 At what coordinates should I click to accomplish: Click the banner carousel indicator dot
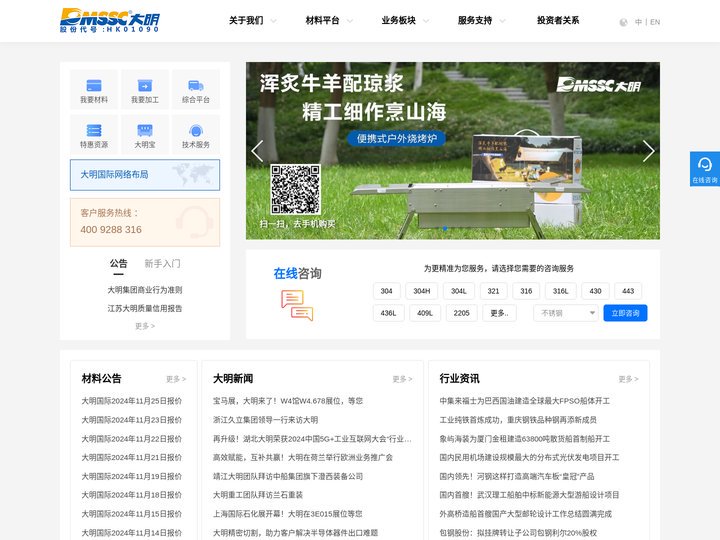[444, 228]
